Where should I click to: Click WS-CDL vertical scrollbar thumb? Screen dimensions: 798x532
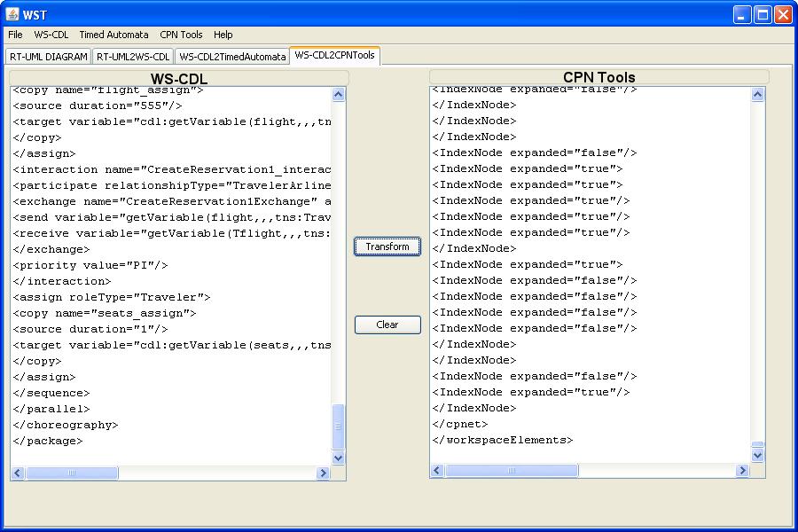pyautogui.click(x=339, y=426)
